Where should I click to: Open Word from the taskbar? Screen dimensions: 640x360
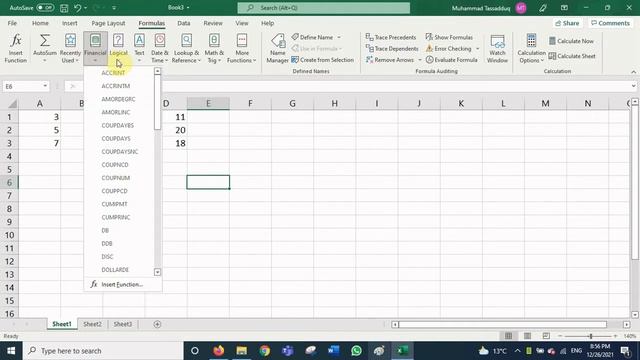(x=333, y=351)
